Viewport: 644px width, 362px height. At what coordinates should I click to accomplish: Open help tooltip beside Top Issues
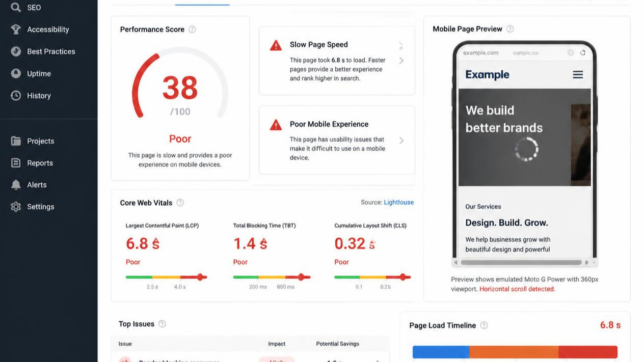tap(162, 324)
